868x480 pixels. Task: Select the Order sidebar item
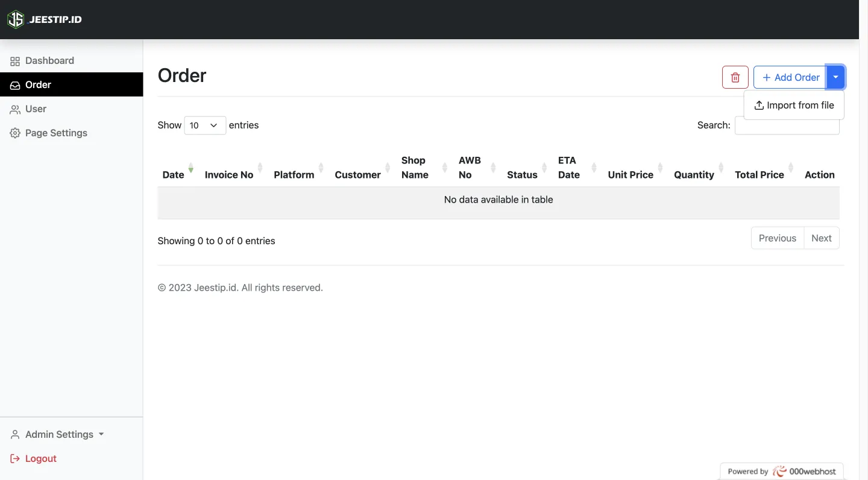click(x=71, y=84)
